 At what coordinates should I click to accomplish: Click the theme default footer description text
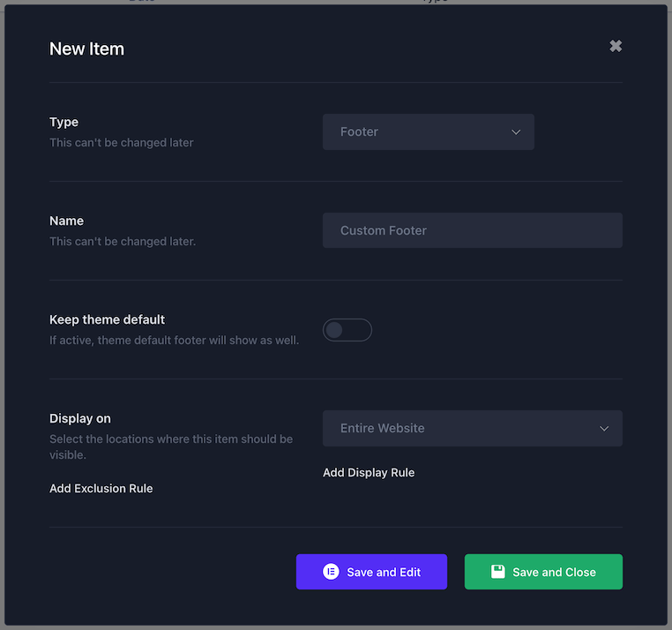coord(174,340)
